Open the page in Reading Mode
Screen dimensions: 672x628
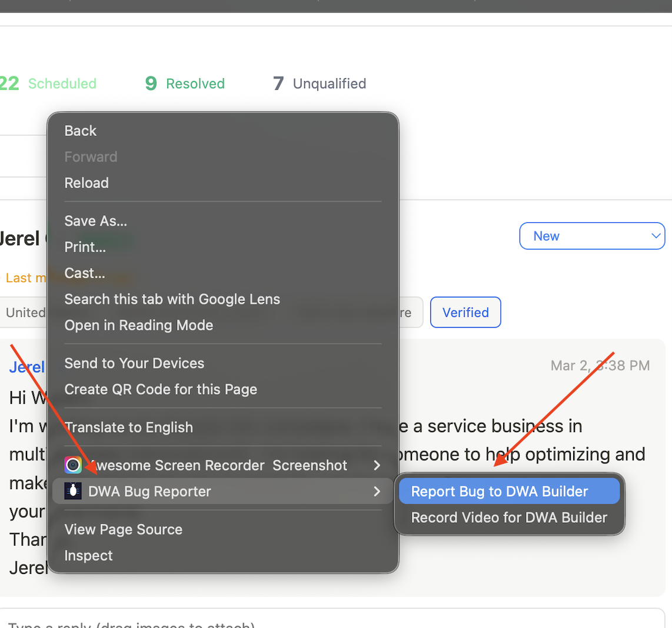pyautogui.click(x=138, y=325)
